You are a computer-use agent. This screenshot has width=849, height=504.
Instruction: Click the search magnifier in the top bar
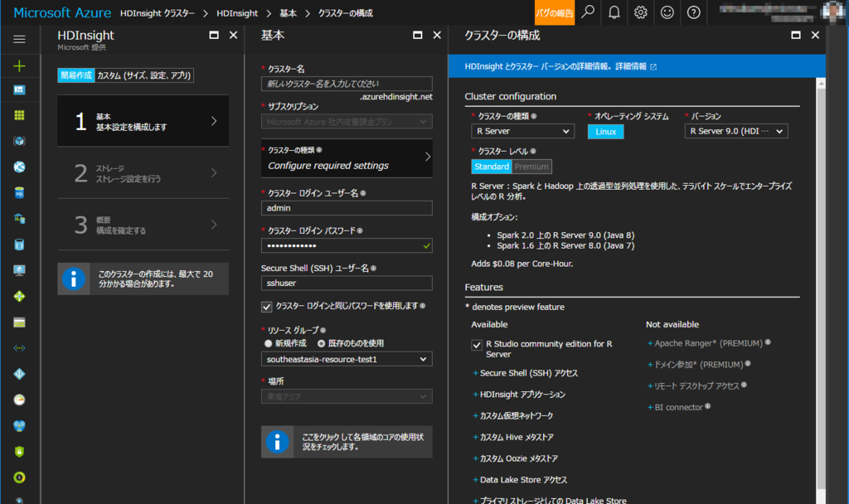click(588, 12)
